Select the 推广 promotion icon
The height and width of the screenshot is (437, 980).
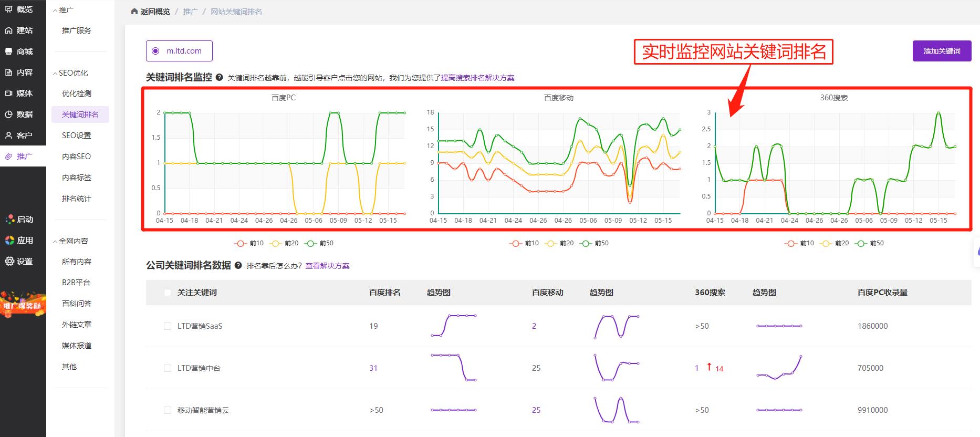9,157
